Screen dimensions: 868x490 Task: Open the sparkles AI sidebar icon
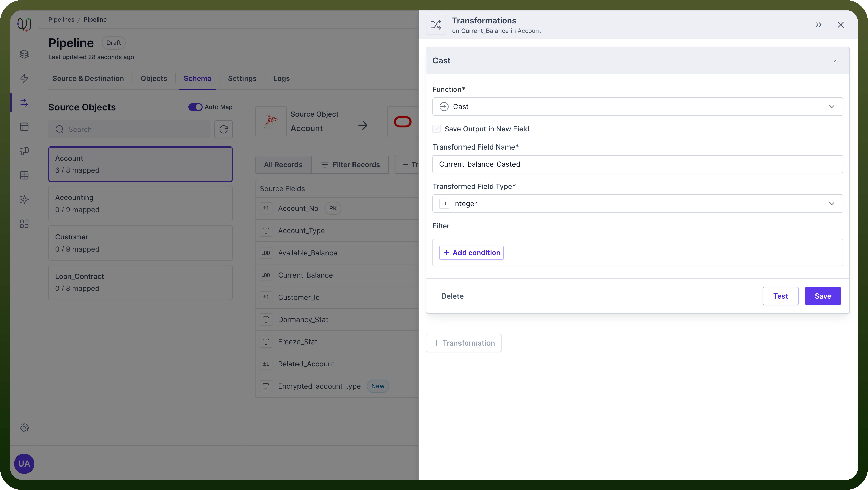coord(24,200)
